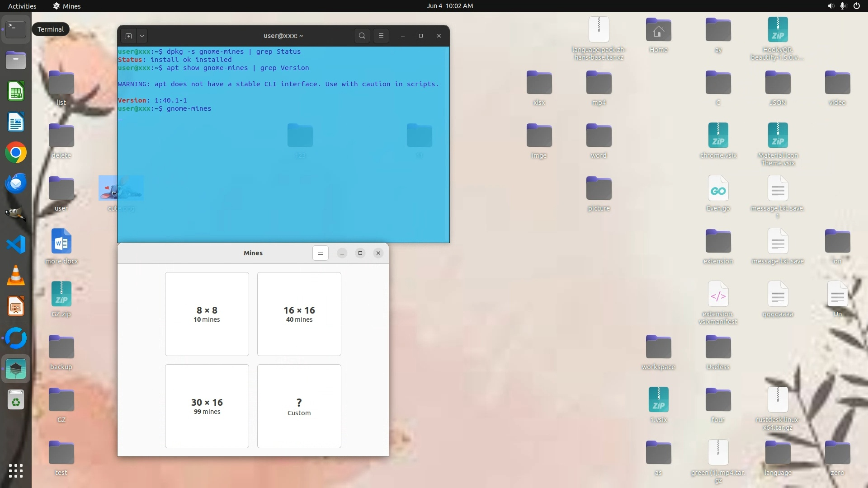868x488 pixels.
Task: Open the terminal hamburger menu
Action: click(x=381, y=36)
